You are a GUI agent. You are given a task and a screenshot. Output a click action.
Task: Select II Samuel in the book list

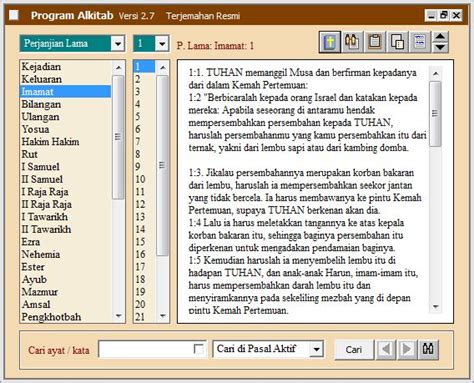tap(65, 179)
